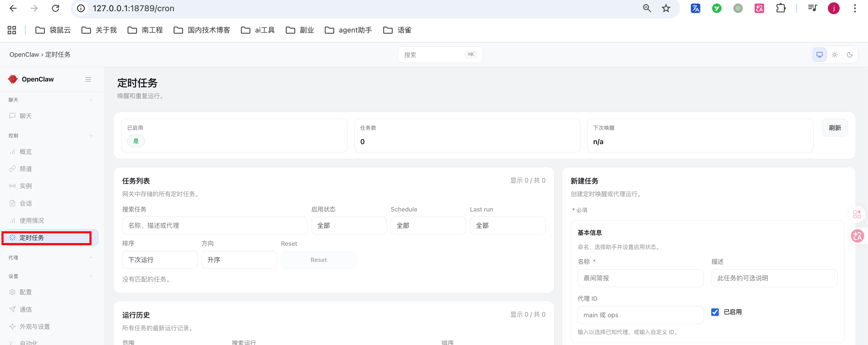Collapse the 聊天 sidebar section
The image size is (868, 345).
(x=91, y=100)
